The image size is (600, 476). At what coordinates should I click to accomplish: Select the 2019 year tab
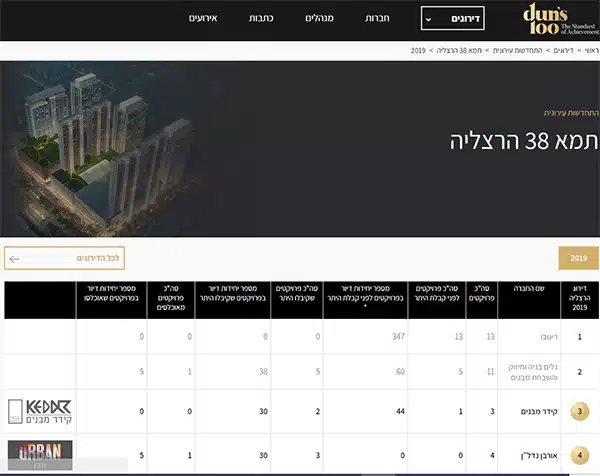[x=579, y=258]
